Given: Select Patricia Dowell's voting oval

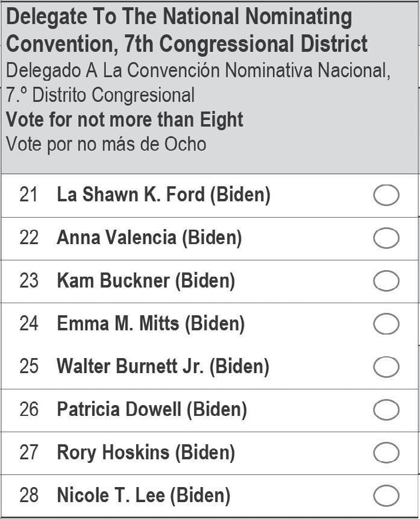Looking at the screenshot, I should (x=386, y=410).
